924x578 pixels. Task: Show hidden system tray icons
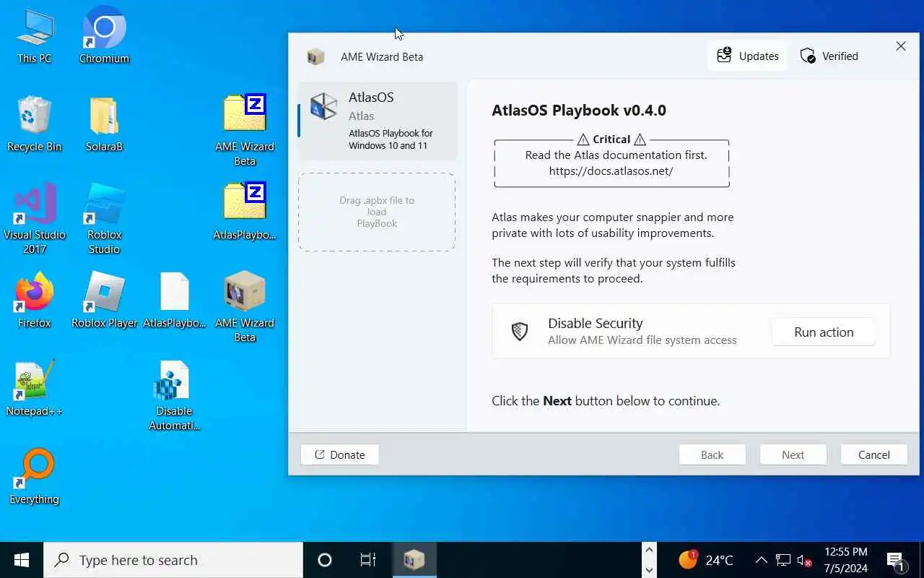(x=761, y=560)
